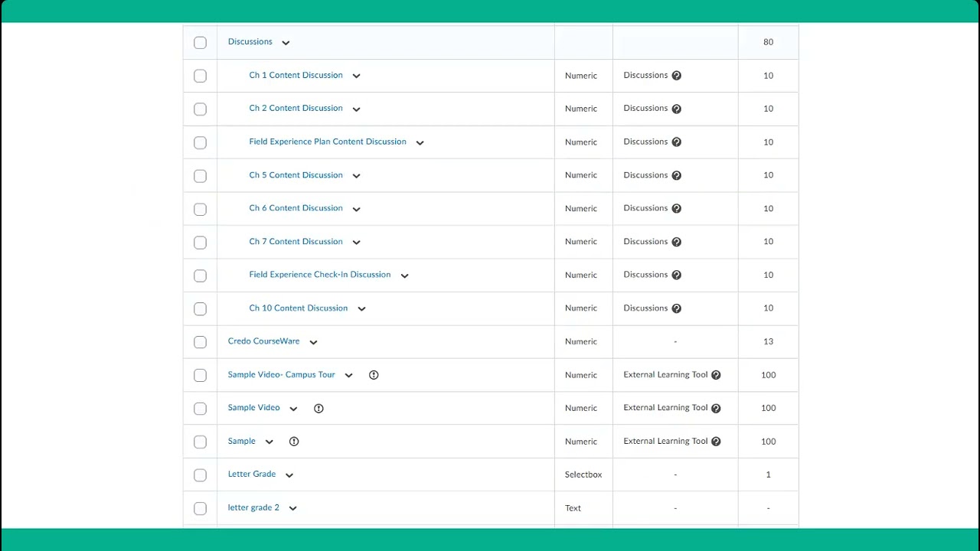
Task: Click help icon in Ch 5 Content Discussion row
Action: [x=676, y=175]
